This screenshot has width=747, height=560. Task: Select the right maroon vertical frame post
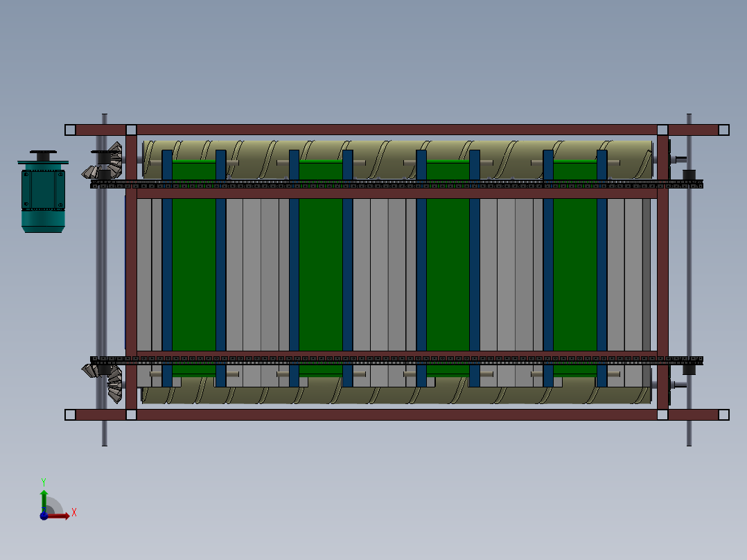(662, 272)
